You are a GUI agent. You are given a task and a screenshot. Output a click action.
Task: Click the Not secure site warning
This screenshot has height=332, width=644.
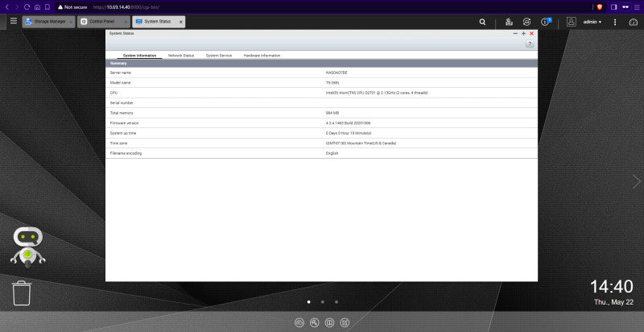click(x=72, y=7)
